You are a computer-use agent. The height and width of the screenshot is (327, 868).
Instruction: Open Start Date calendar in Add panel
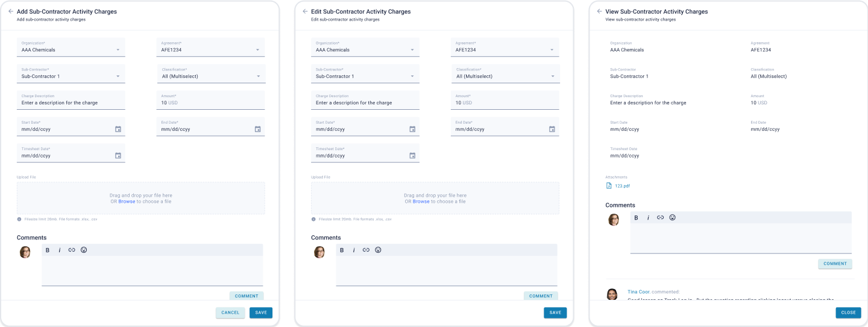pyautogui.click(x=118, y=129)
